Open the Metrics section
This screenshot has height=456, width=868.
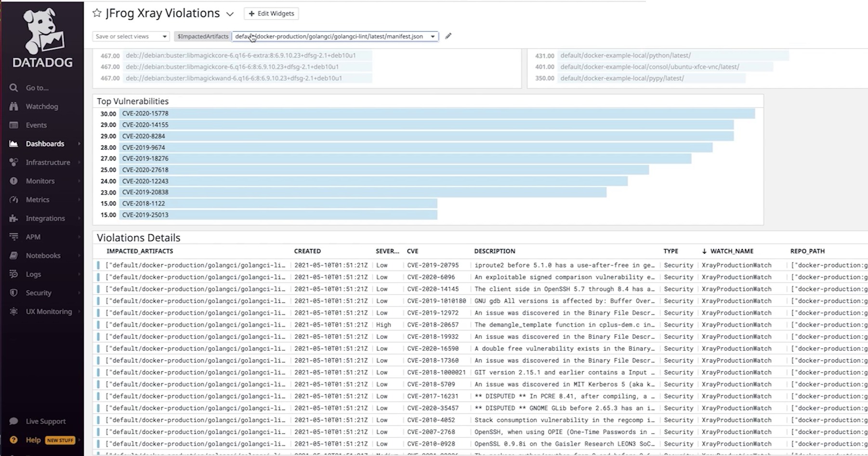coord(37,200)
